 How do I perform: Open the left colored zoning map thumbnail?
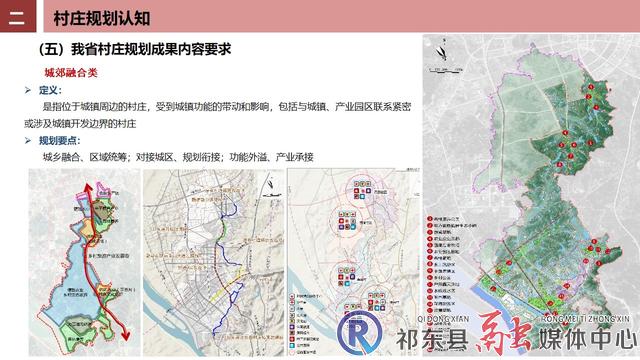(84, 262)
